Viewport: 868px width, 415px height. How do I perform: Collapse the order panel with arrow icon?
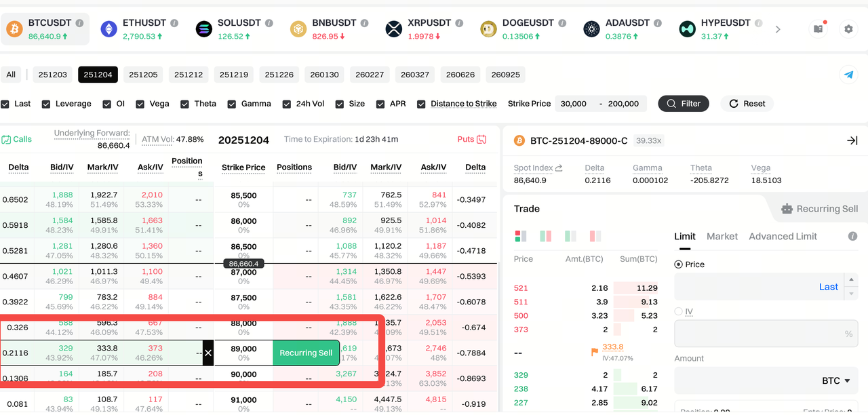pyautogui.click(x=852, y=140)
